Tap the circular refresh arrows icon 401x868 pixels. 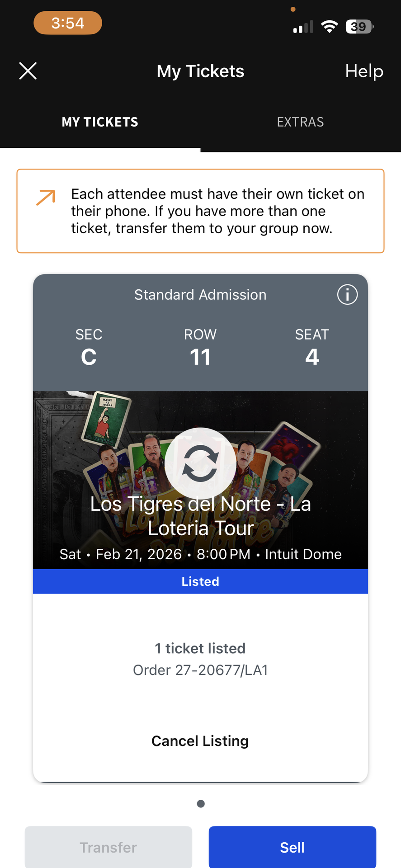[200, 463]
